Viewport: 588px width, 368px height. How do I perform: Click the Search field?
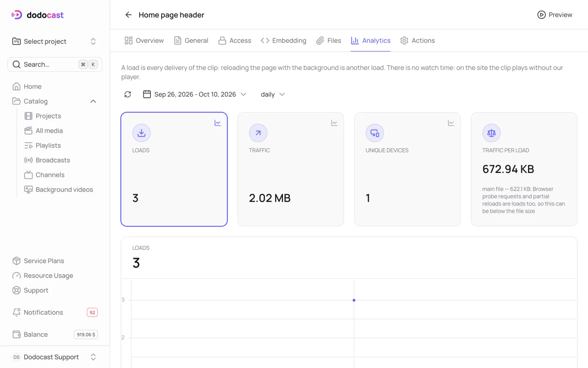click(55, 64)
